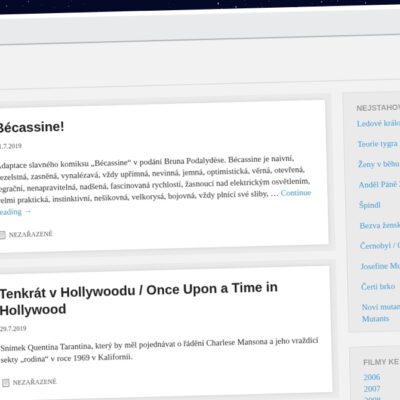This screenshot has width=400, height=400.
Task: Click the date under the Bécassine! title
Action: 11,146
